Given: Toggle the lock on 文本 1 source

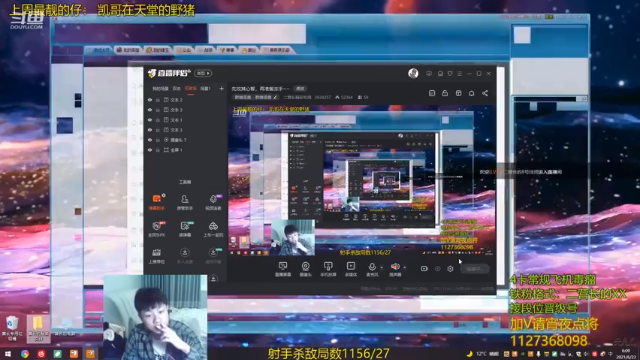Looking at the screenshot, I should tap(158, 120).
